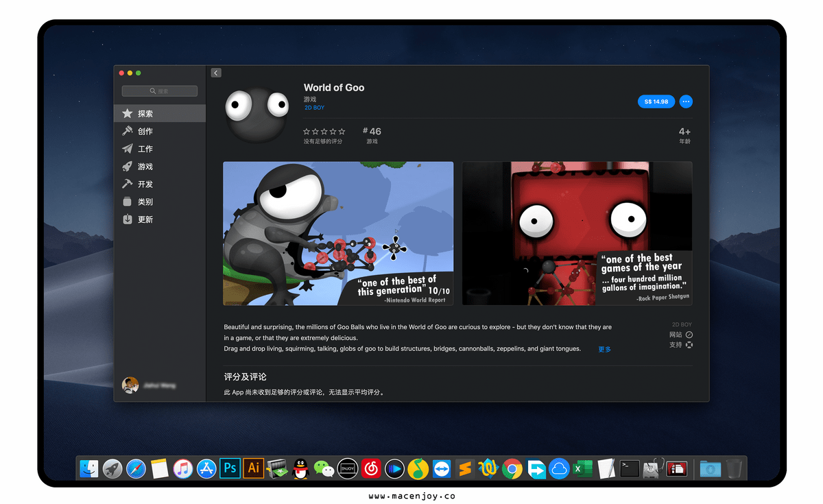Click the star icon beside 探索
The width and height of the screenshot is (823, 504).
pos(127,114)
